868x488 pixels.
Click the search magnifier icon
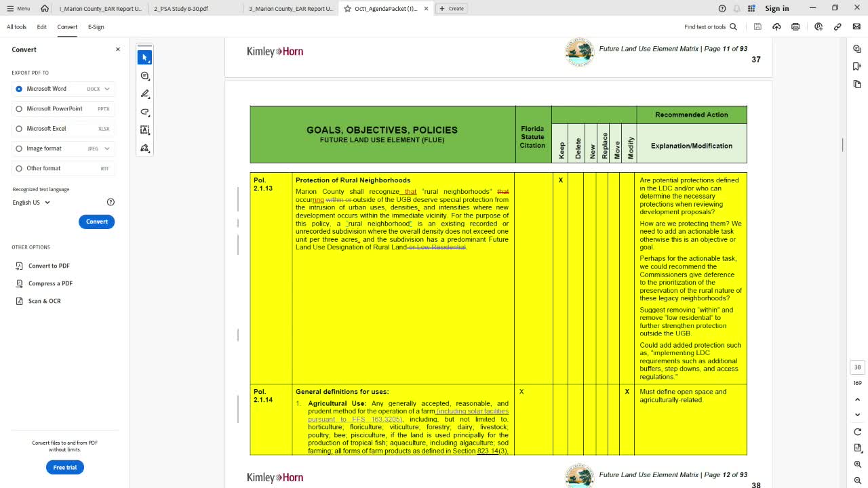click(733, 26)
